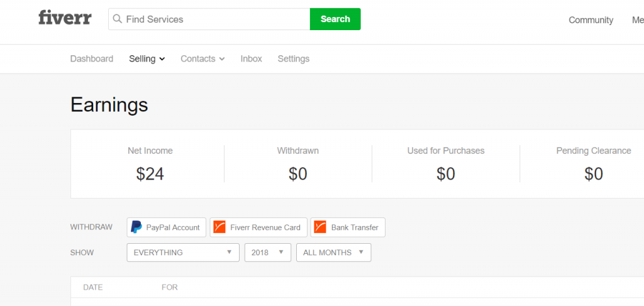Click the magnifier icon in search box
This screenshot has width=644, height=306.
[x=118, y=19]
